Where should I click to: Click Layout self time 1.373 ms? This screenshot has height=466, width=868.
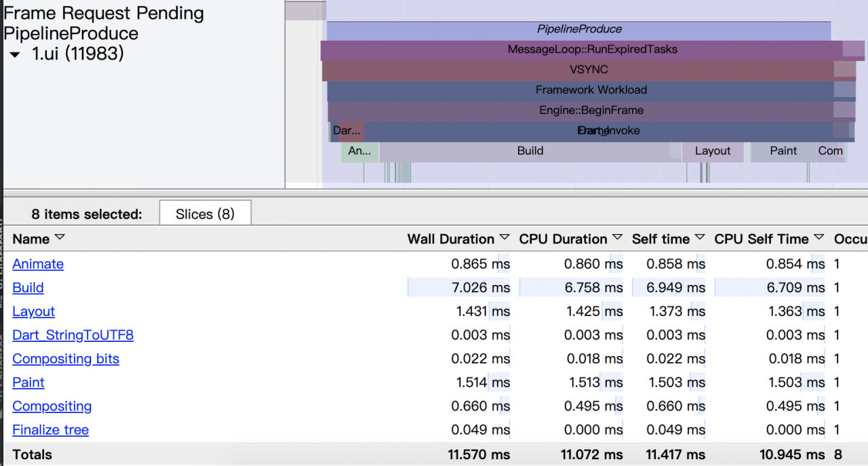point(675,311)
